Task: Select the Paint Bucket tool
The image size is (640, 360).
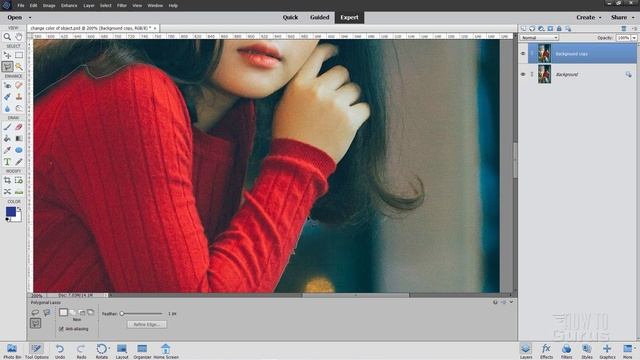Action: (7, 138)
